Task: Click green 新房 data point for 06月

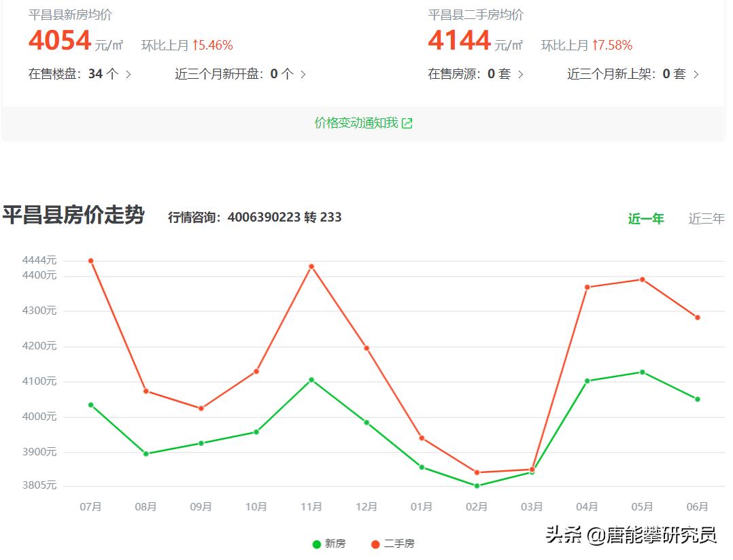Action: [x=698, y=400]
